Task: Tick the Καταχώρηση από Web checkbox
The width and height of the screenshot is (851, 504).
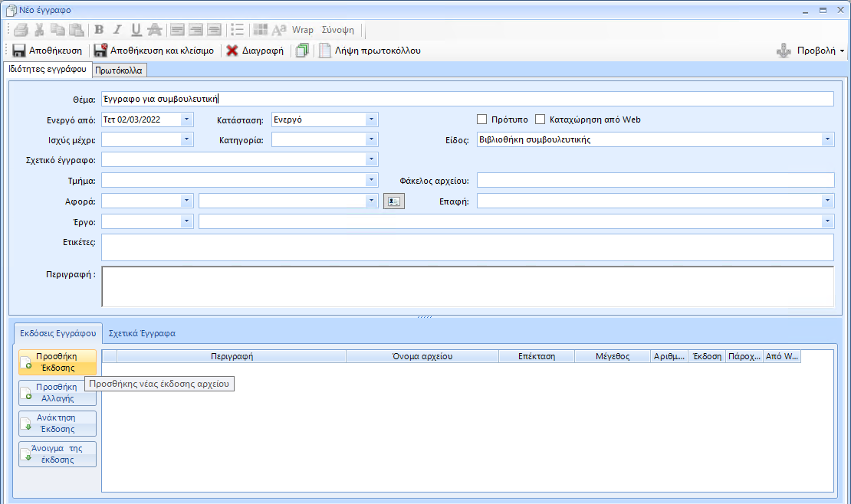Action: pos(540,119)
